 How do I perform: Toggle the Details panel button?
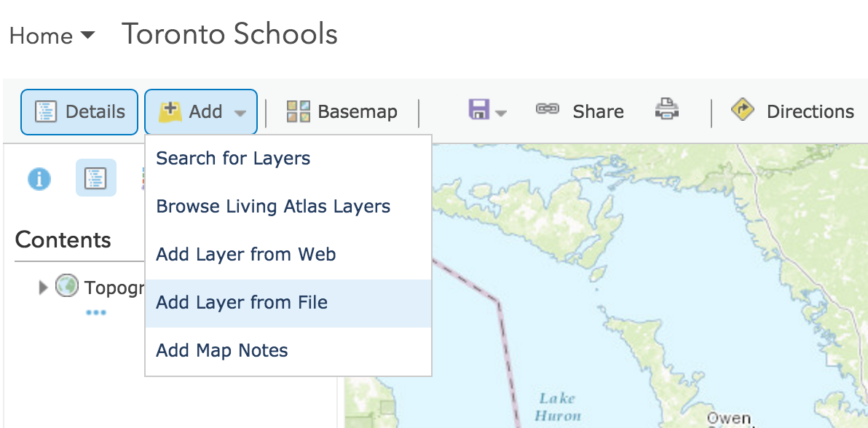point(79,111)
